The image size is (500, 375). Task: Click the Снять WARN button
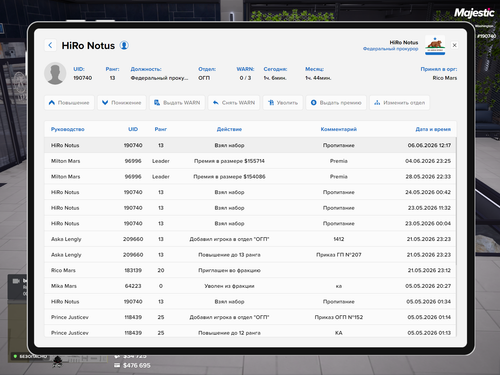(234, 103)
